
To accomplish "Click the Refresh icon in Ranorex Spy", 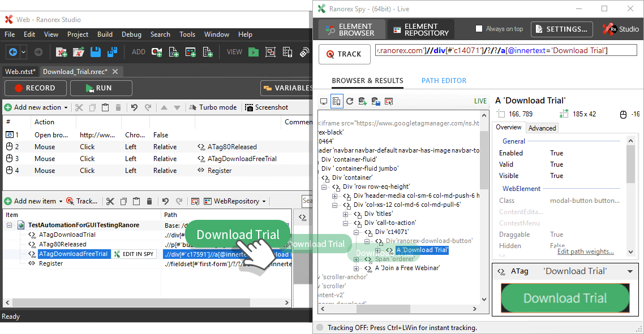I will pos(349,101).
